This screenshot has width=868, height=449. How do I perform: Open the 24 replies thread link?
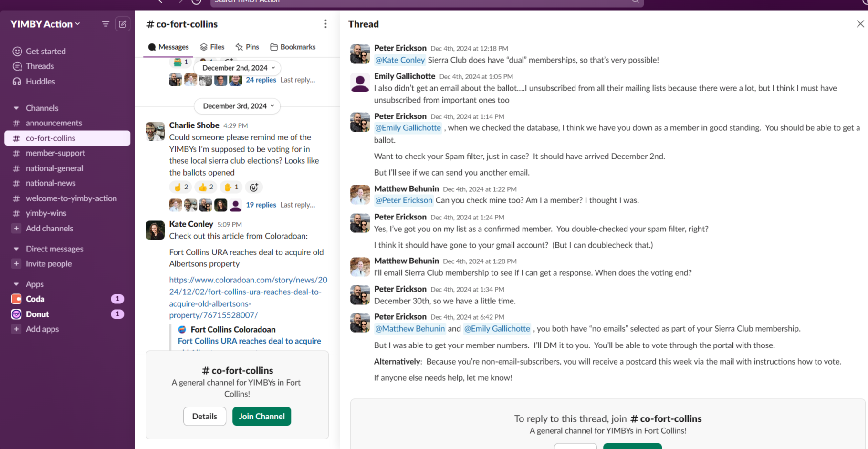(x=261, y=80)
